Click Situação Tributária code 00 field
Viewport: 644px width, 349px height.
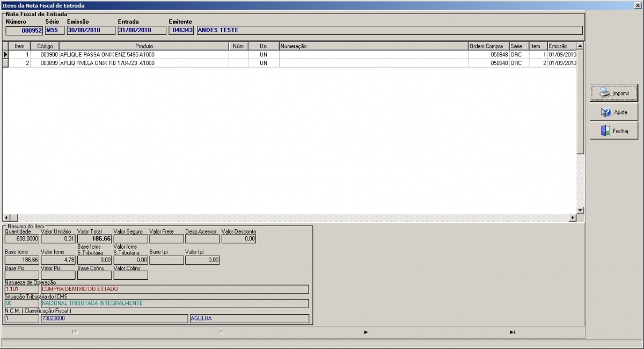pyautogui.click(x=22, y=304)
